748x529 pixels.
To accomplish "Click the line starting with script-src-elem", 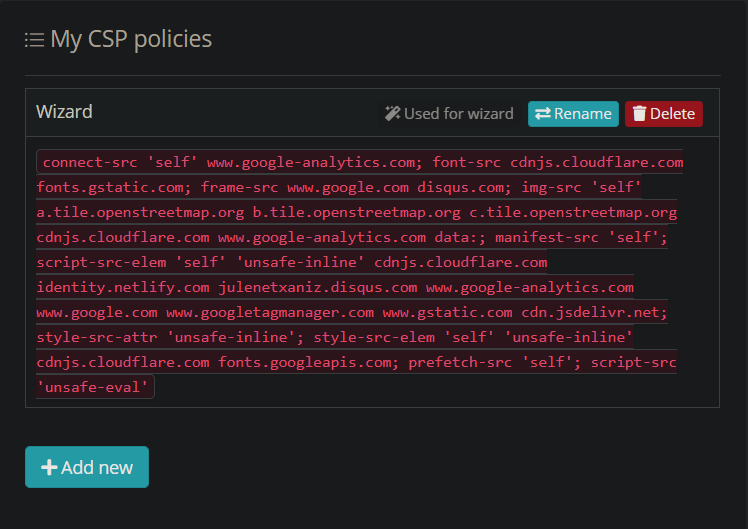I will [x=292, y=262].
